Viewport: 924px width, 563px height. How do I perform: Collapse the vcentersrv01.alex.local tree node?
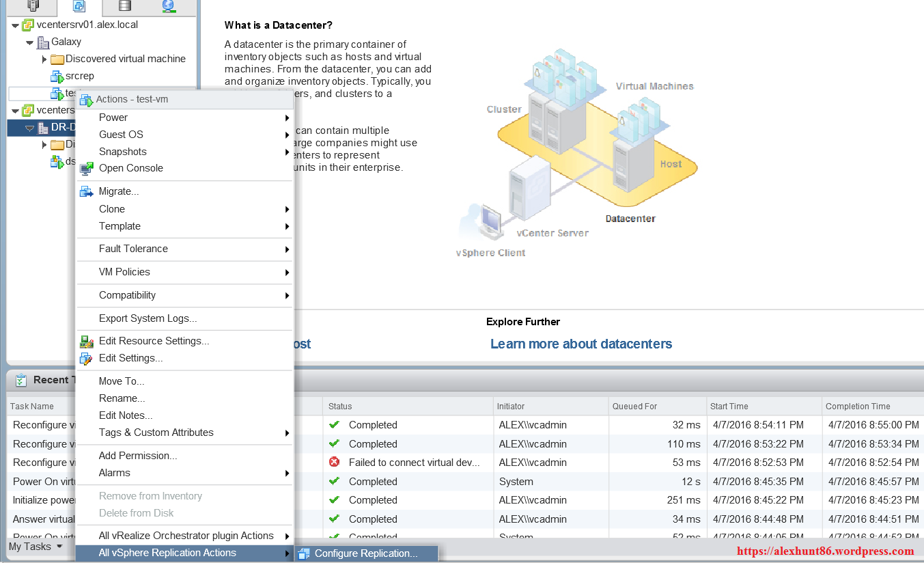tap(15, 25)
